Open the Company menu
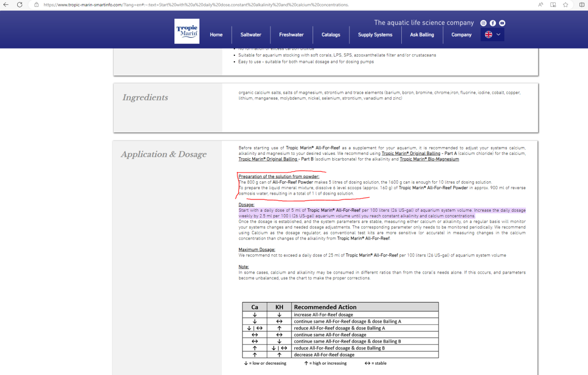 pyautogui.click(x=462, y=35)
